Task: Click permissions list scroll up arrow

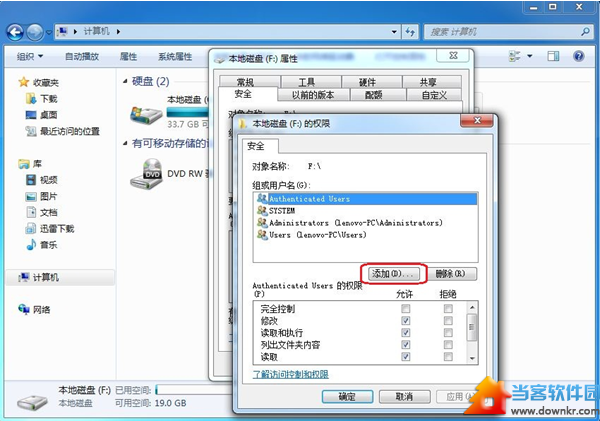Action: click(472, 307)
